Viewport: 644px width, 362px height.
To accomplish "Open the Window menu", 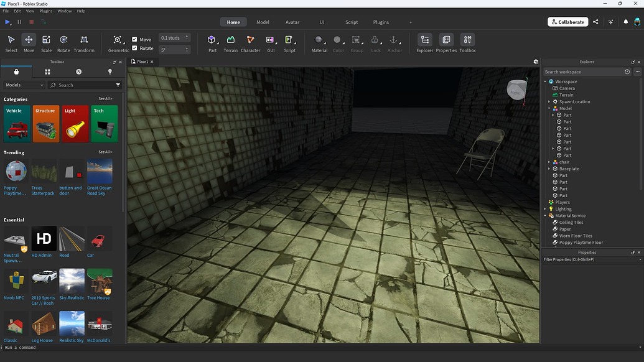I will pos(65,11).
